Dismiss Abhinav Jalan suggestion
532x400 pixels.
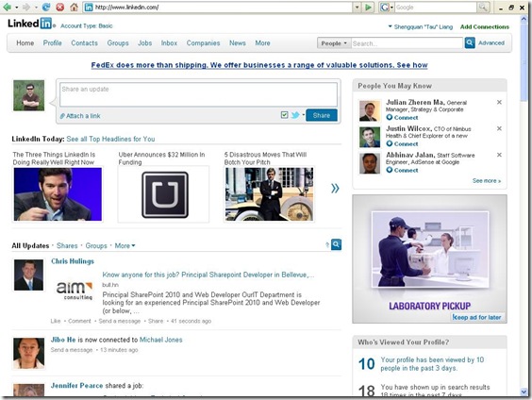pyautogui.click(x=499, y=155)
